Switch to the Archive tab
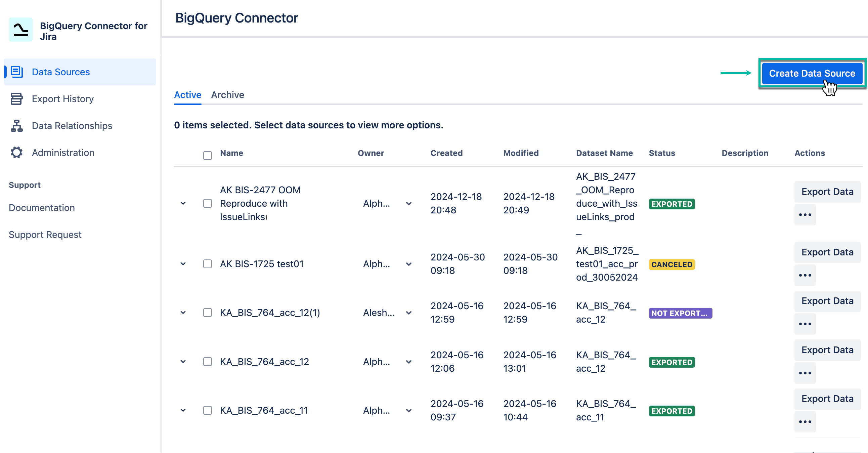 (228, 95)
